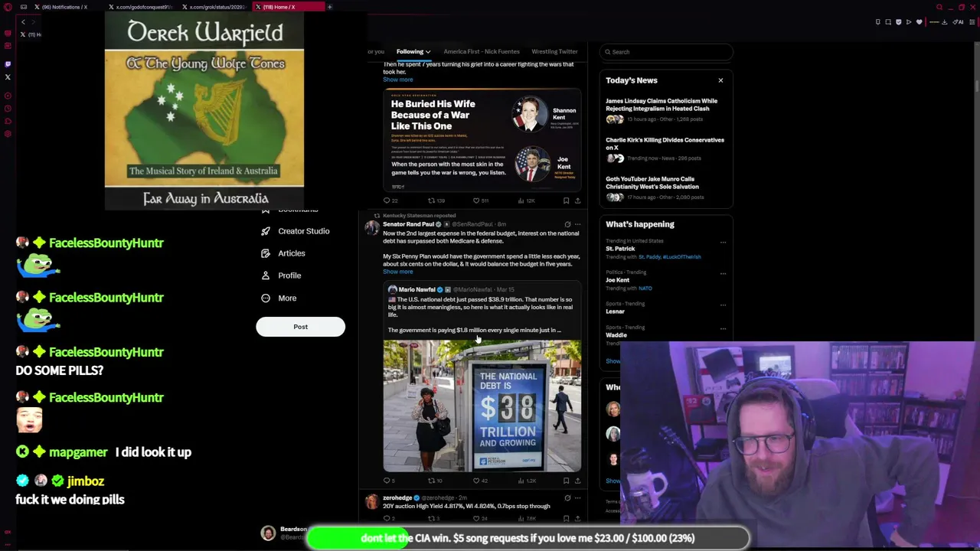Go back with the browser back arrow
980x551 pixels.
point(23,22)
